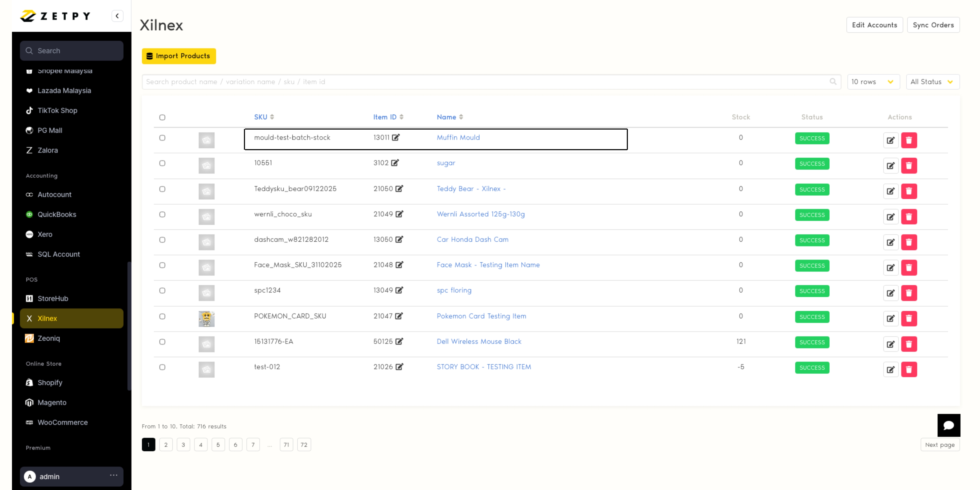The width and height of the screenshot is (980, 490).
Task: Go to page 72 in pagination
Action: (x=304, y=444)
